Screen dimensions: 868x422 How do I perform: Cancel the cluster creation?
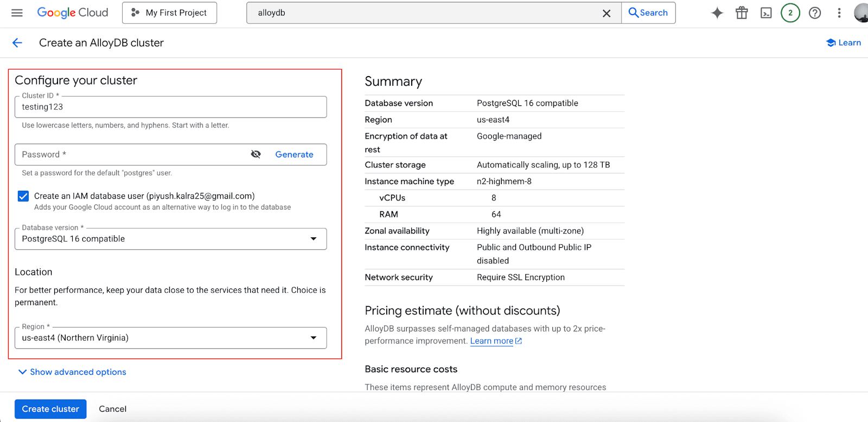(112, 409)
